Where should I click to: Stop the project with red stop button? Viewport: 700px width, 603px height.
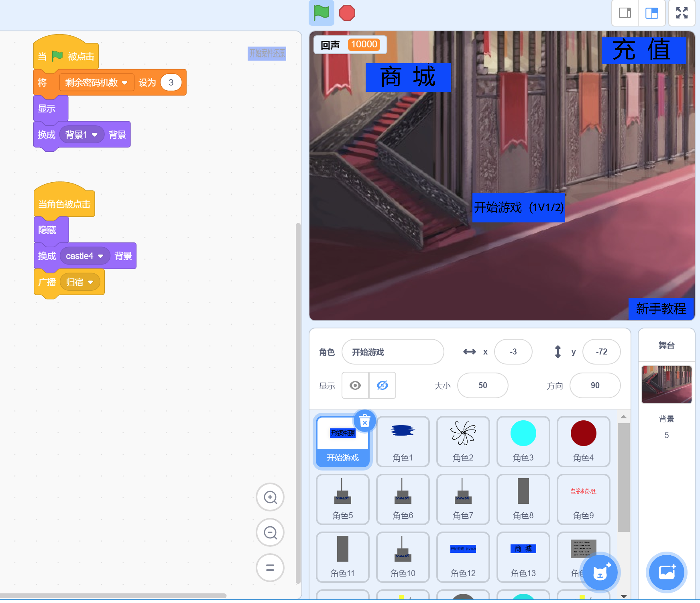(x=347, y=13)
